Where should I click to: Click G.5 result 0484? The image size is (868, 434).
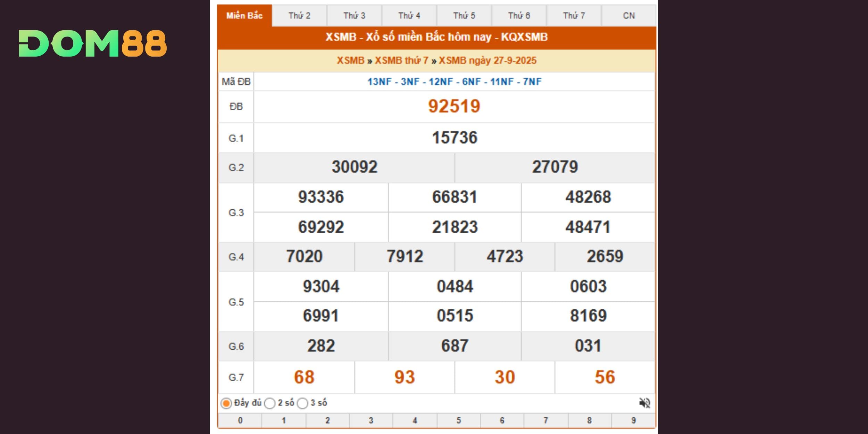[x=455, y=287]
